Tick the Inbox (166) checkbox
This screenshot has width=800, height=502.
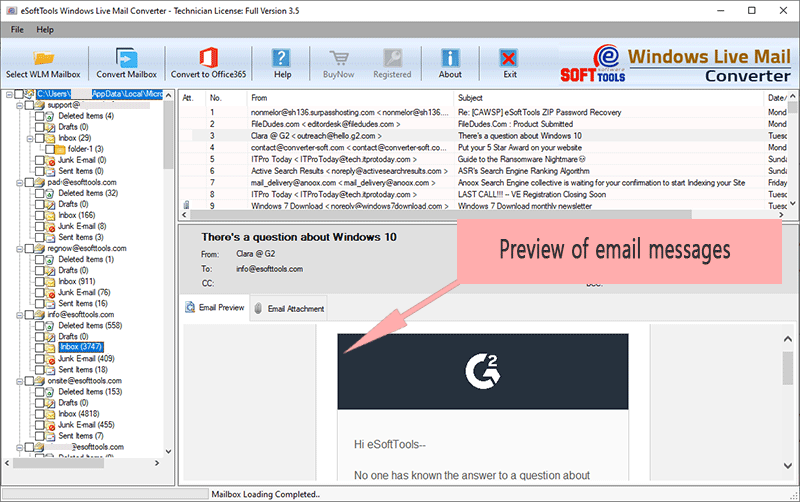point(40,215)
